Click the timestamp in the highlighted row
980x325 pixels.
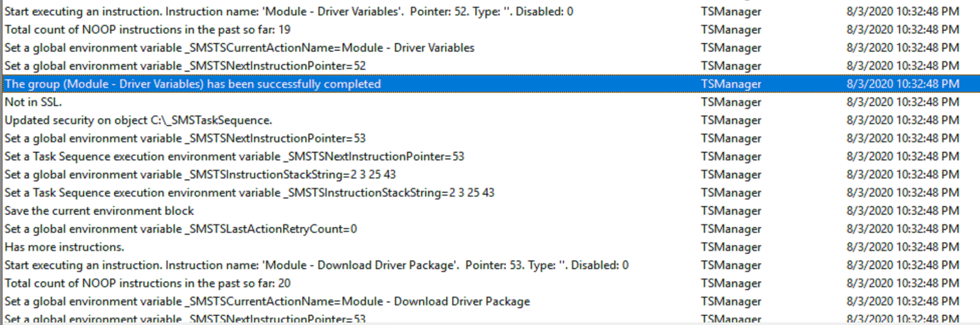(x=902, y=84)
